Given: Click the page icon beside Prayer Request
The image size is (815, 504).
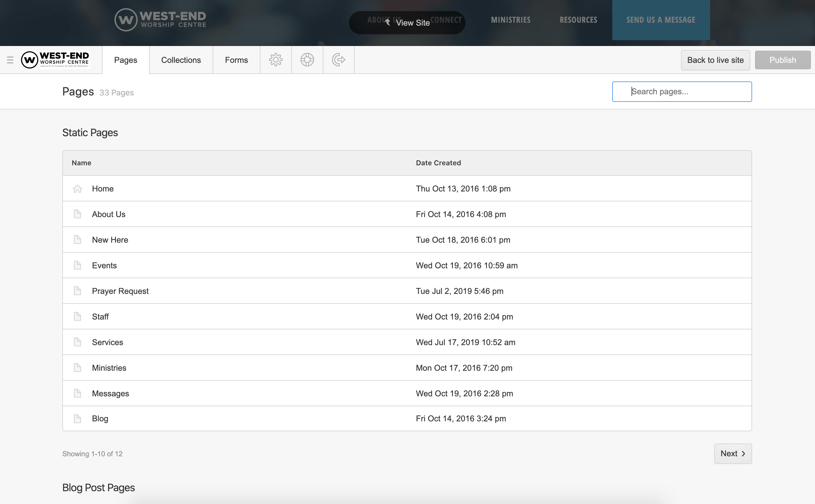Looking at the screenshot, I should (x=77, y=291).
